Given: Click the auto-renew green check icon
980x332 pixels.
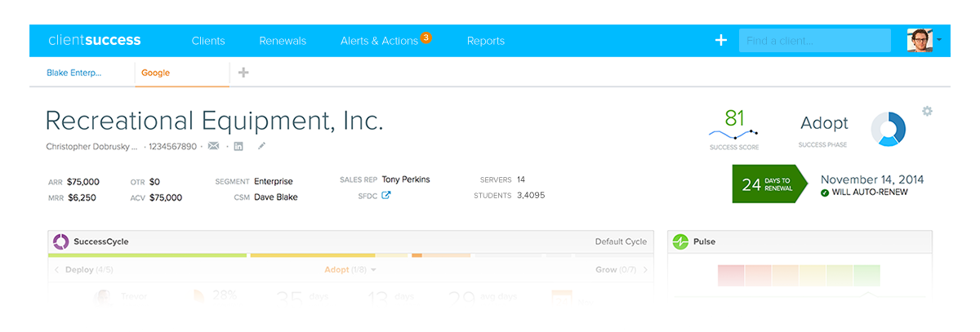Looking at the screenshot, I should [825, 193].
